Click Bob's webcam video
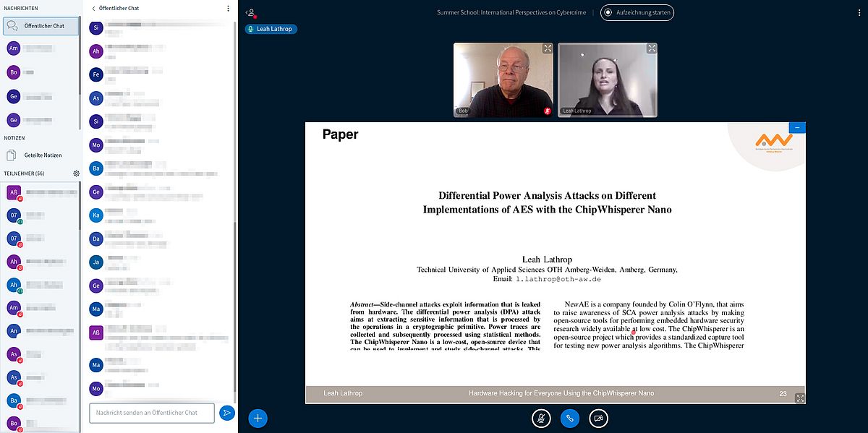This screenshot has width=868, height=433. (x=503, y=80)
